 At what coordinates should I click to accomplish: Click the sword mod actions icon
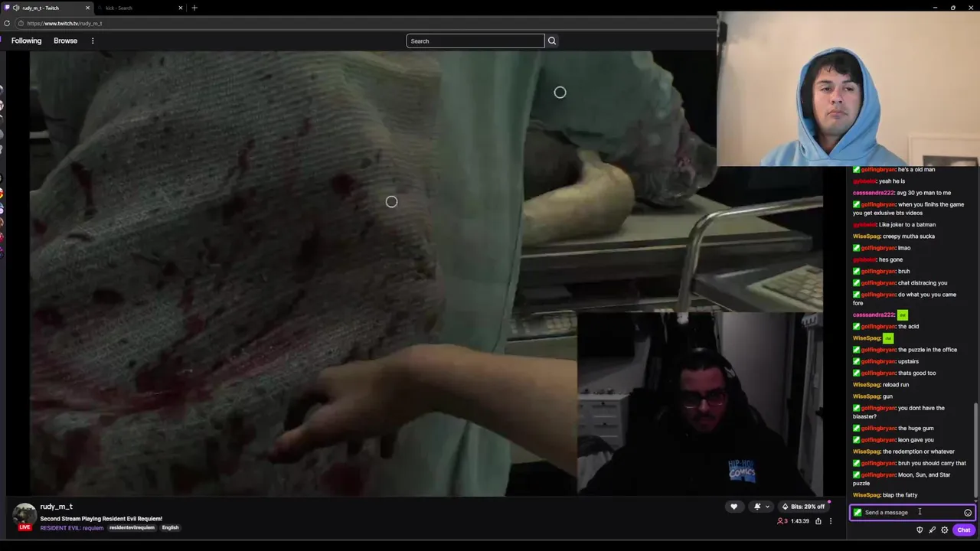(932, 530)
